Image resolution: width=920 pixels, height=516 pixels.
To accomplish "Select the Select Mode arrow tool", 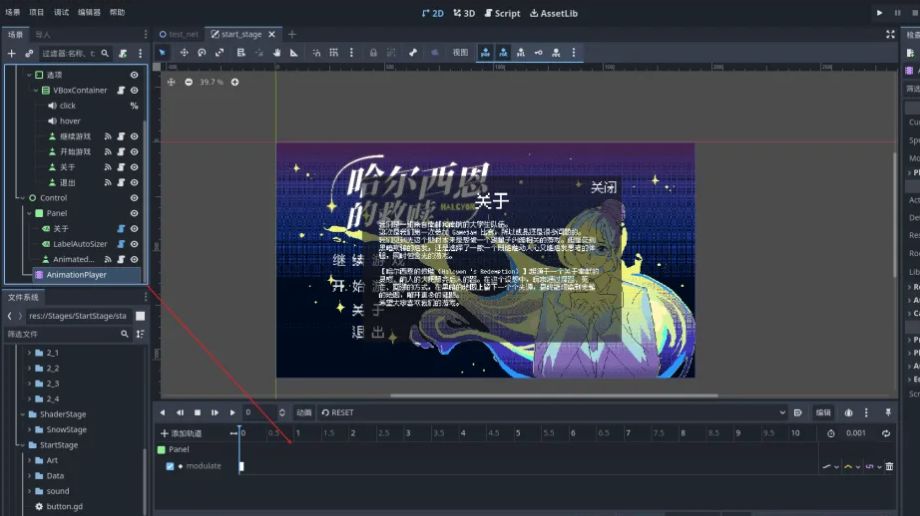I will [163, 52].
